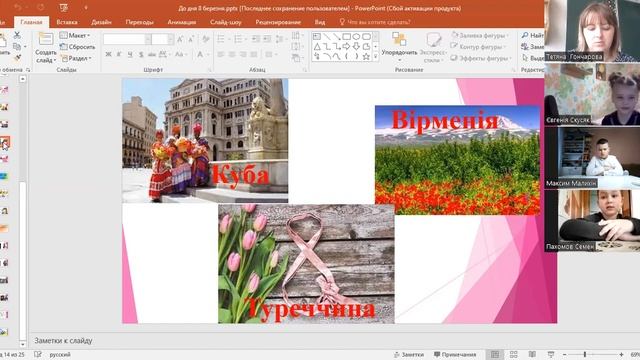Pick the triangle shape in shapes gallery
Viewport: 640px width, 360px height.
pyautogui.click(x=317, y=47)
